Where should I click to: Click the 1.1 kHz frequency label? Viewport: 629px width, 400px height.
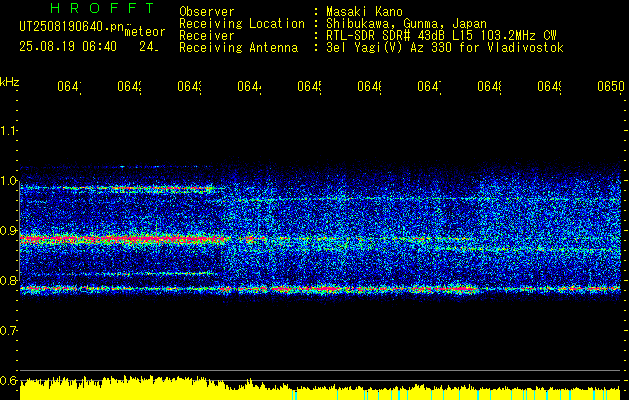click(x=8, y=130)
